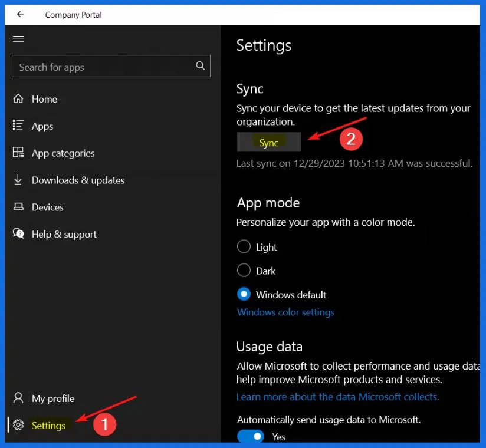Click the App categories grid icon
This screenshot has width=486, height=448.
pos(18,153)
